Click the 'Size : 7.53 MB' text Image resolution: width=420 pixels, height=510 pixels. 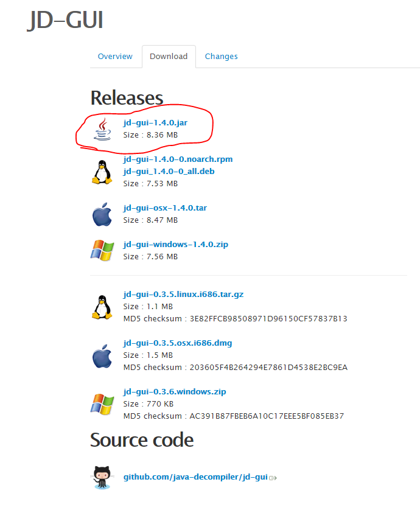[x=150, y=184]
